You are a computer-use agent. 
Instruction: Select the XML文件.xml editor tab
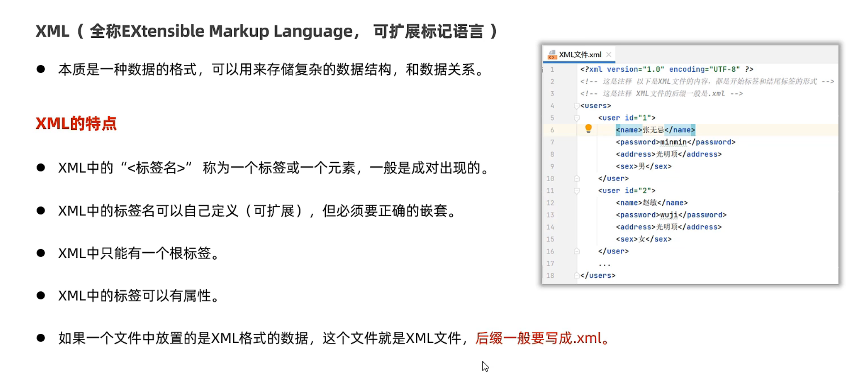coord(580,54)
